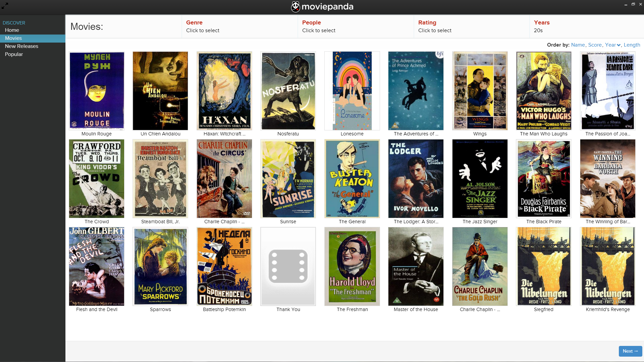Click the 'Kriemhild's Revenge' title text
Screen dimensions: 644x362
[608, 309]
